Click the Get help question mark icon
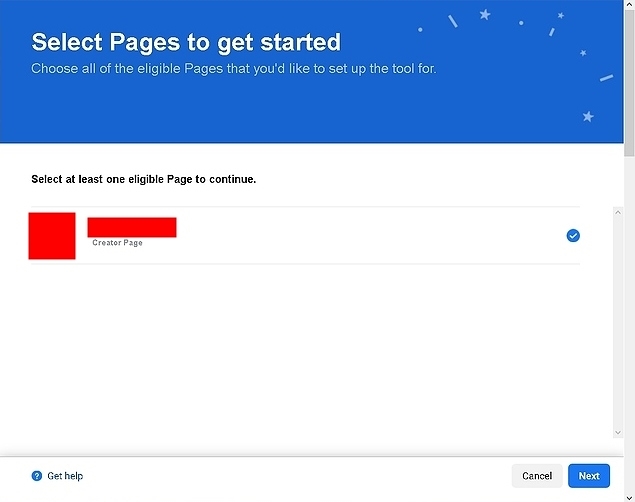635x502 pixels. pyautogui.click(x=37, y=476)
